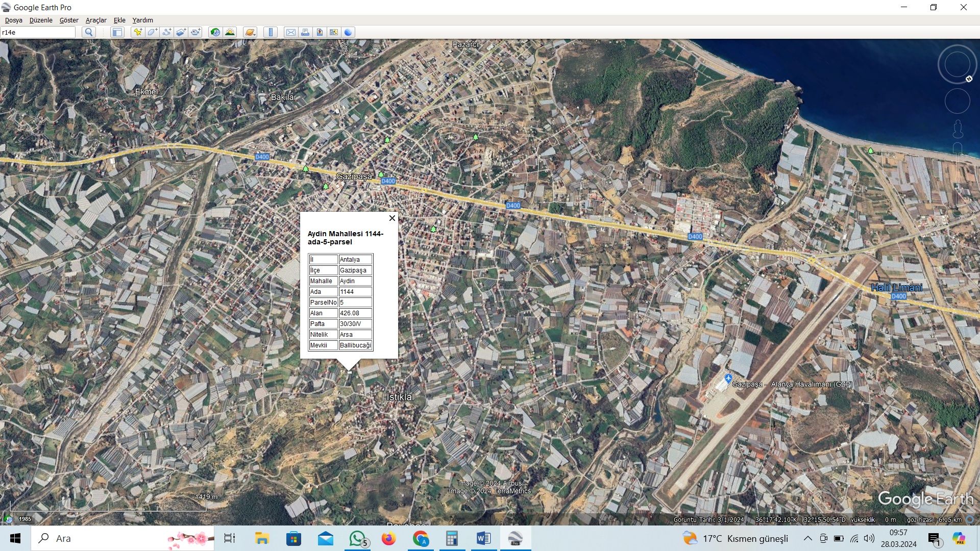The height and width of the screenshot is (551, 980).
Task: Click the search magnifier button
Action: coord(89,32)
